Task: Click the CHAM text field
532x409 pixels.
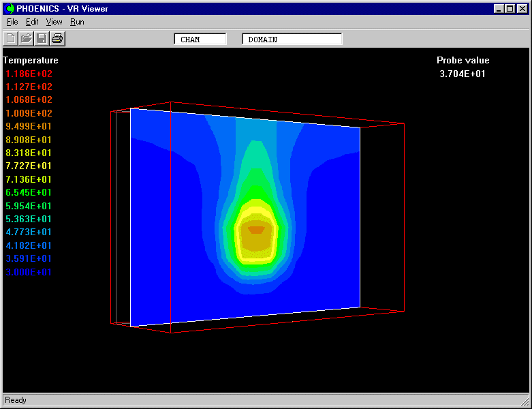Action: 200,40
